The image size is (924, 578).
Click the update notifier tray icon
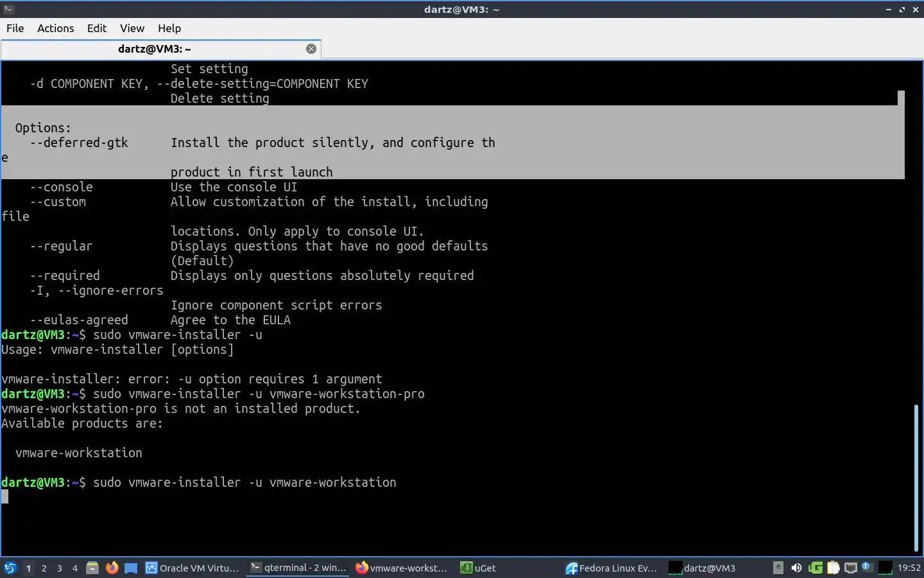click(x=868, y=567)
